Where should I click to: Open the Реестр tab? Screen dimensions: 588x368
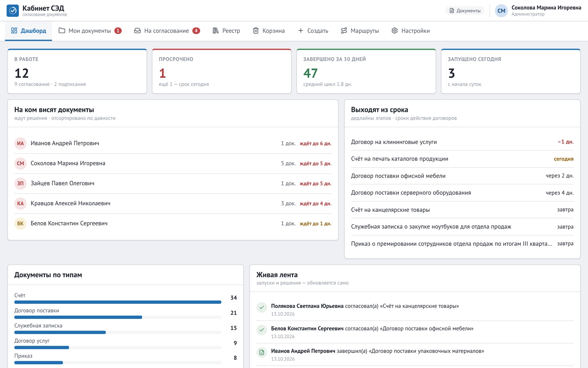click(x=226, y=31)
